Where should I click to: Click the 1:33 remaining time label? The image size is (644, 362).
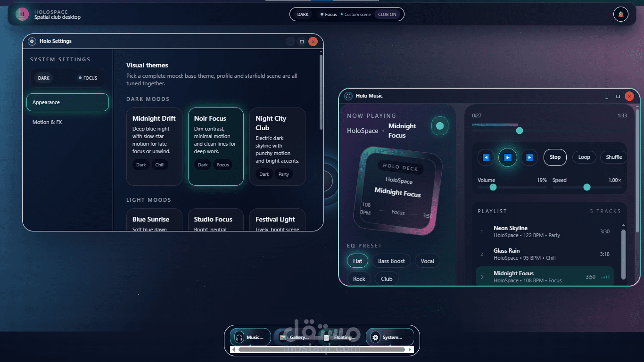(622, 115)
